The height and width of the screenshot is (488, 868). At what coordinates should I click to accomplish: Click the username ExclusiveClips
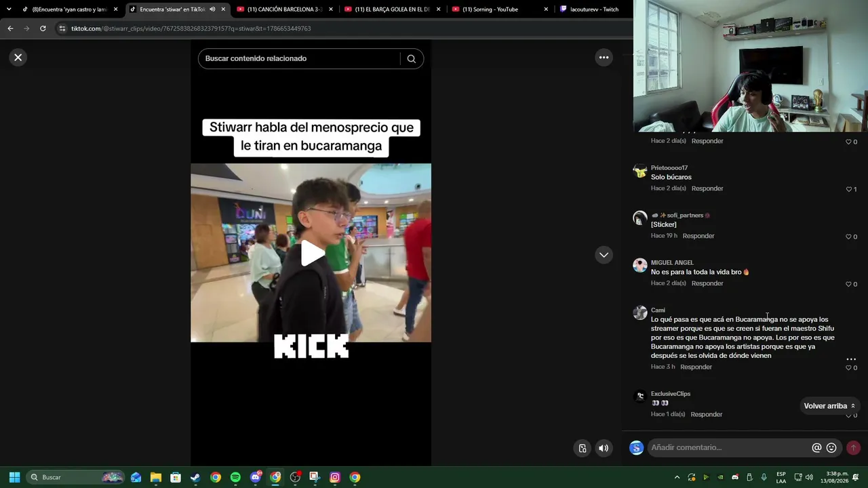pos(671,394)
